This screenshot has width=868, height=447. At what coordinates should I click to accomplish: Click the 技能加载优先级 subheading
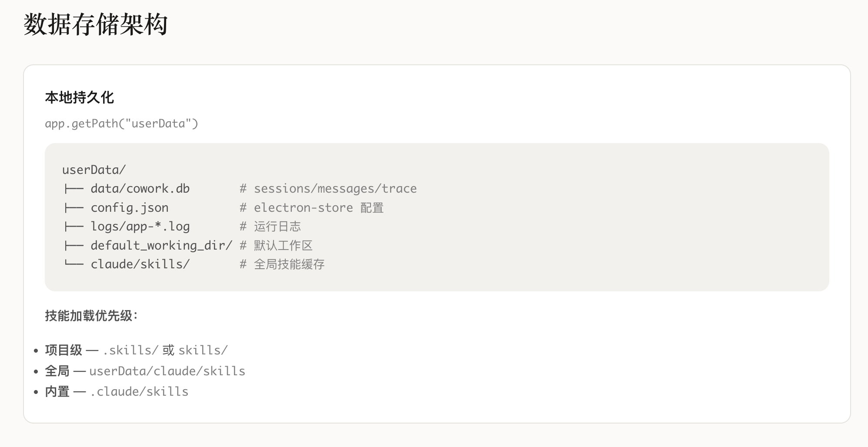click(x=91, y=316)
